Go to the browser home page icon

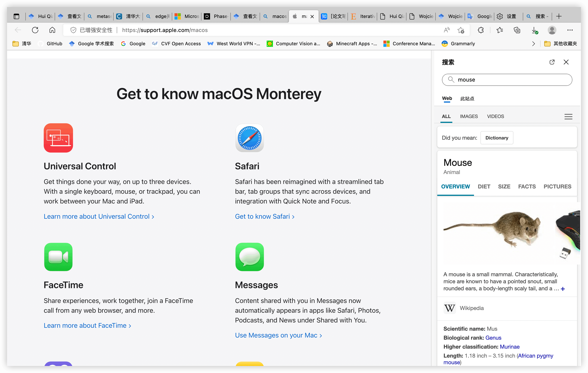[x=52, y=30]
